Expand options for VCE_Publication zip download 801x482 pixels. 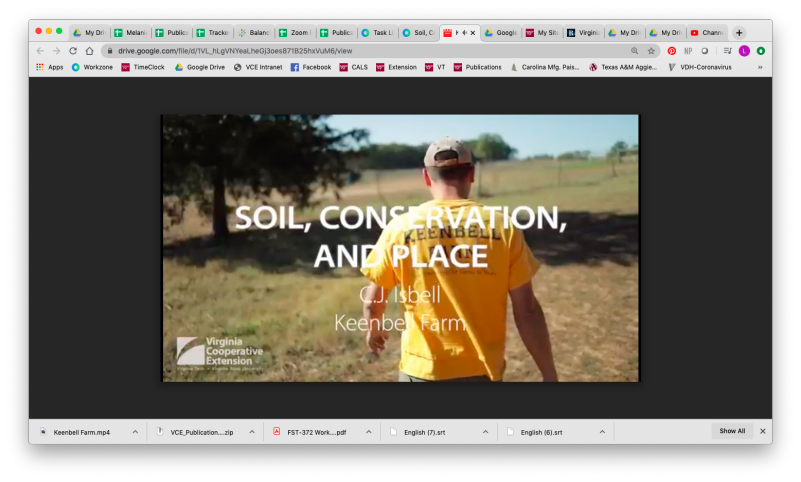pyautogui.click(x=252, y=432)
